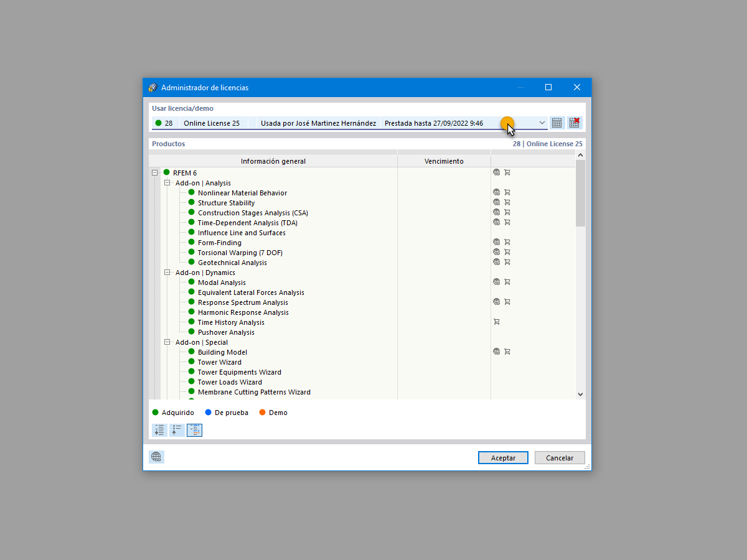The width and height of the screenshot is (747, 560).
Task: Click the globe link icon at bottom left
Action: (156, 457)
